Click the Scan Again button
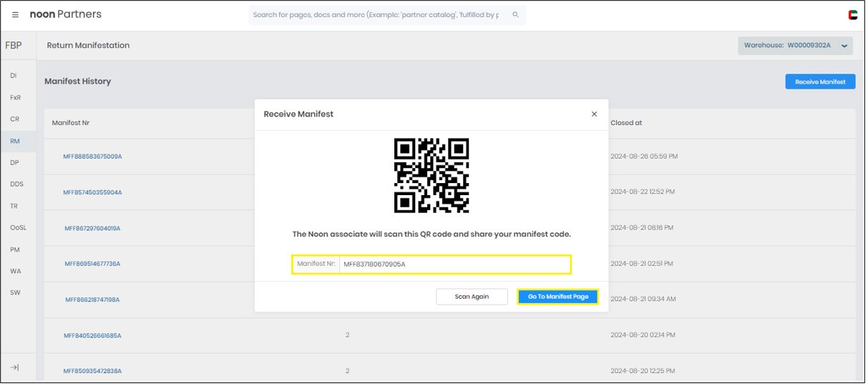Screen dimensions: 868x386 pos(472,297)
